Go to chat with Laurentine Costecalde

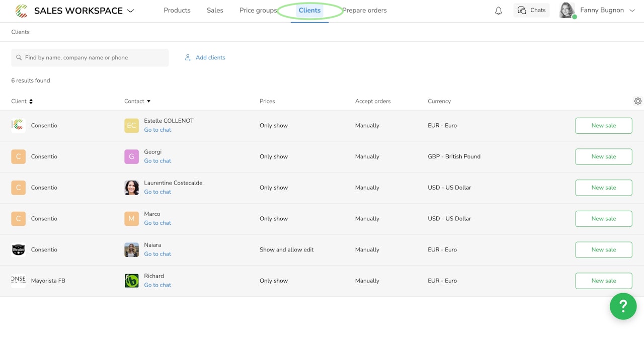pos(157,192)
